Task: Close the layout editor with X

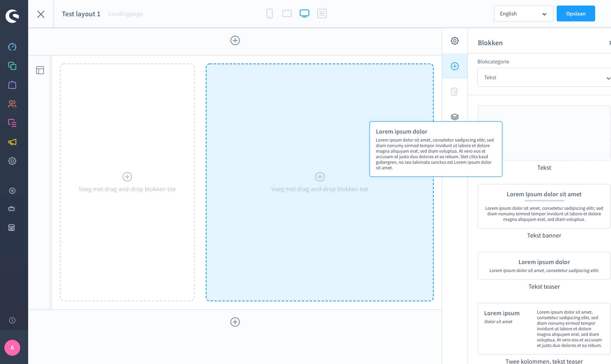Action: tap(41, 14)
